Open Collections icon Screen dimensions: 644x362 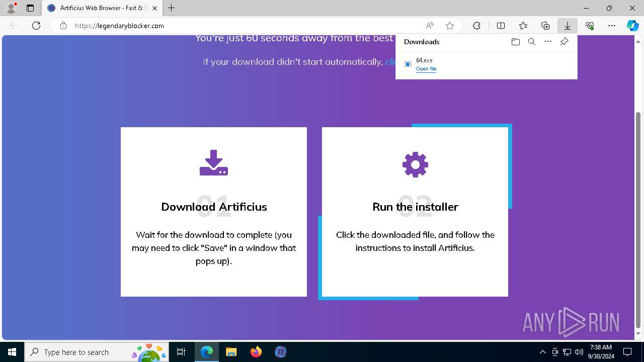[x=545, y=26]
